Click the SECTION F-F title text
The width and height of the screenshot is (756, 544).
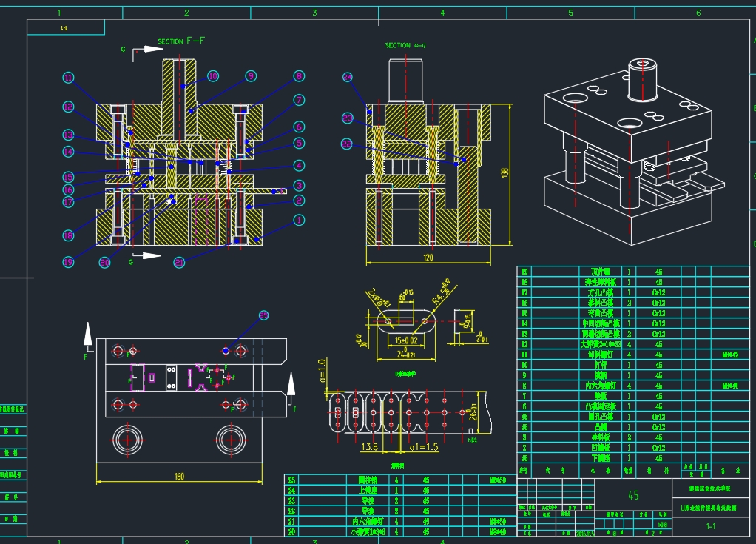pyautogui.click(x=181, y=41)
